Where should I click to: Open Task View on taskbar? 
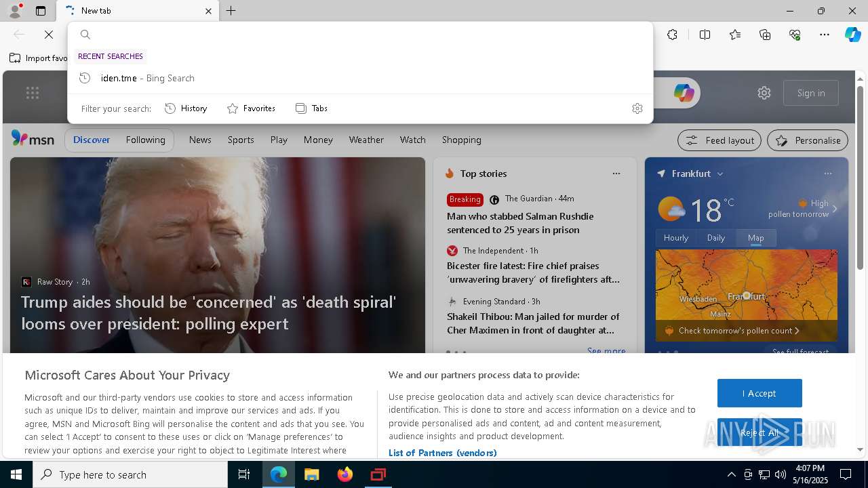click(x=244, y=474)
